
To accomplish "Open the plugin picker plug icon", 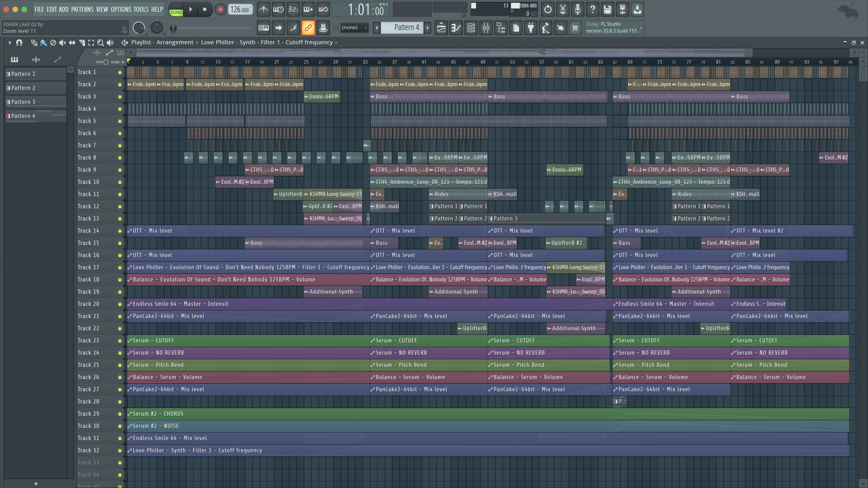I will coord(531,28).
